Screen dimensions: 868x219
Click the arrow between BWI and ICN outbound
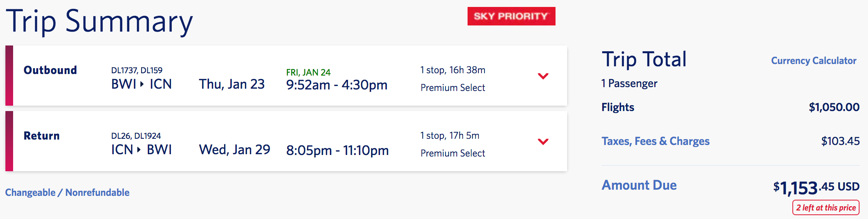coord(142,84)
